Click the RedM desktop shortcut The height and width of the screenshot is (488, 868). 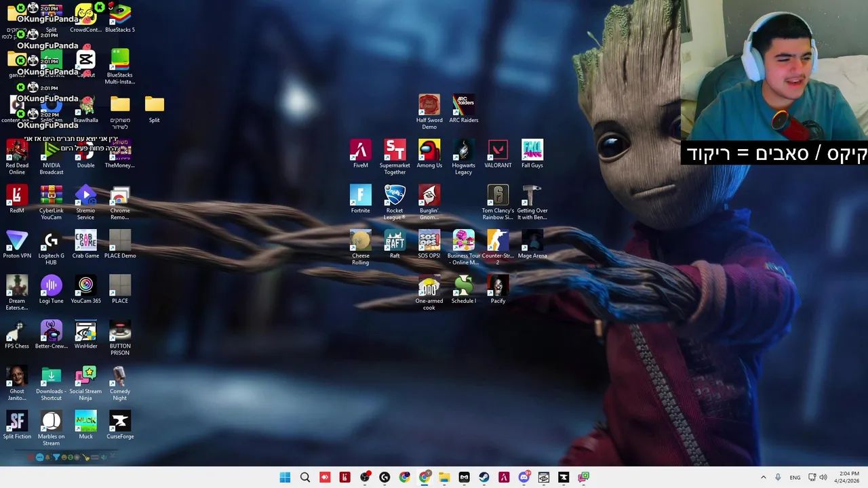click(17, 199)
